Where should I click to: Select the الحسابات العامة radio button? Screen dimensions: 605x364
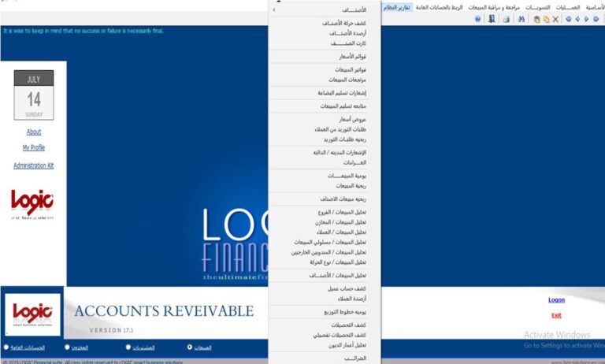click(6, 347)
